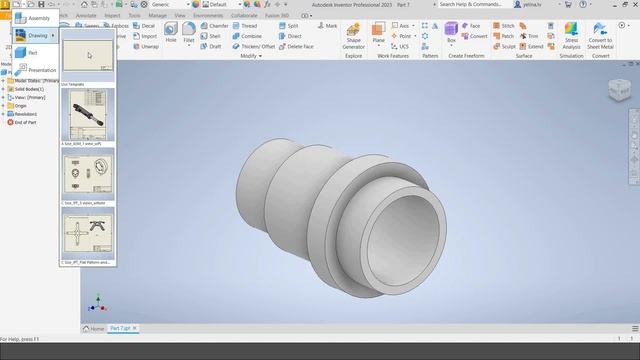The width and height of the screenshot is (640, 360).
Task: Open the Fillet dropdown arrow
Action: click(189, 46)
